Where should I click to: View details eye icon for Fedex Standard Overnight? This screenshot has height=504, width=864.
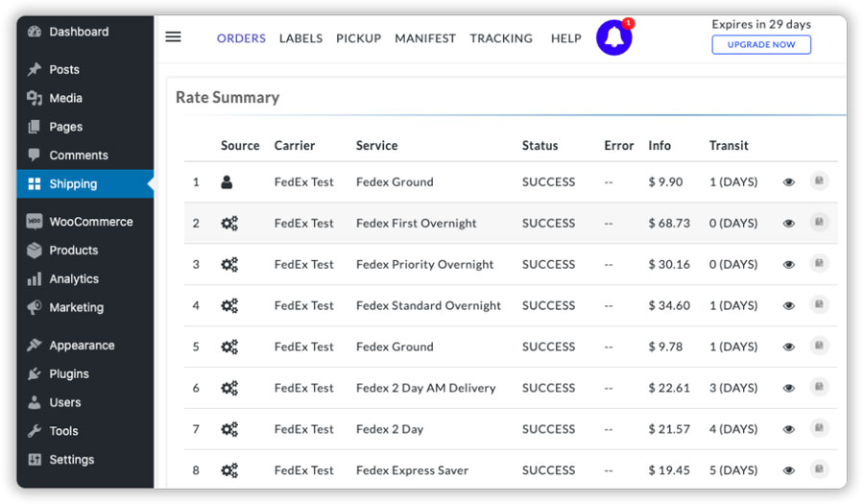[x=789, y=305]
